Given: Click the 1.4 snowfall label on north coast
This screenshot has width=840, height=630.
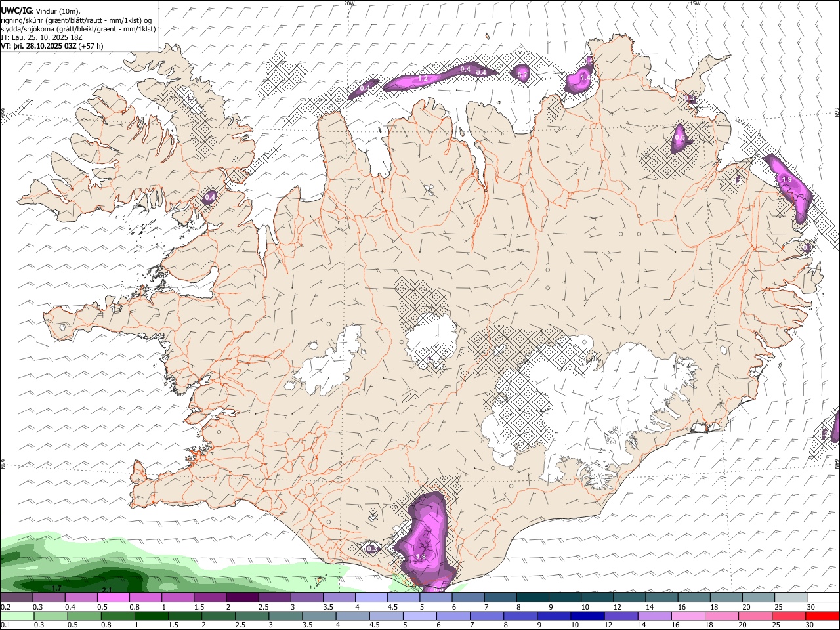Looking at the screenshot, I should point(585,77).
